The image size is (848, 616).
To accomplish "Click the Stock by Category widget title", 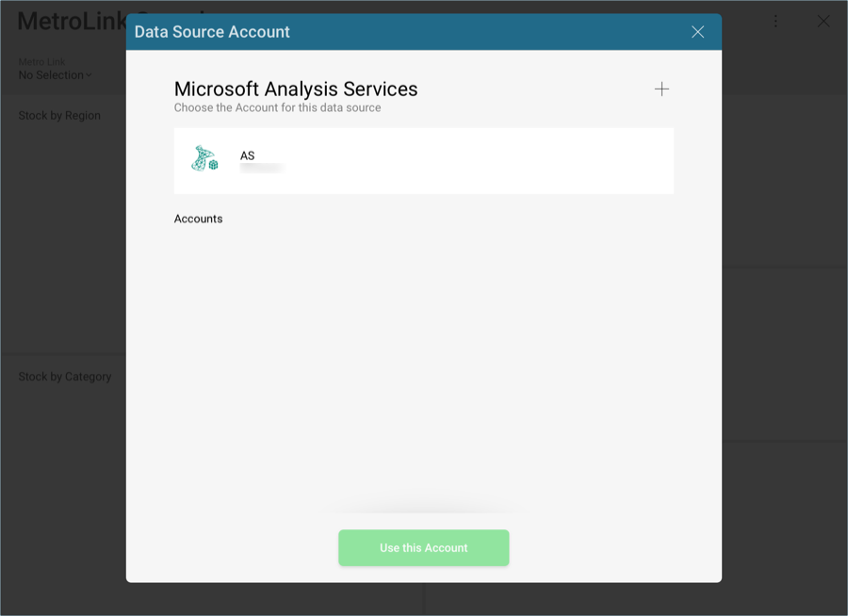I will [x=65, y=377].
